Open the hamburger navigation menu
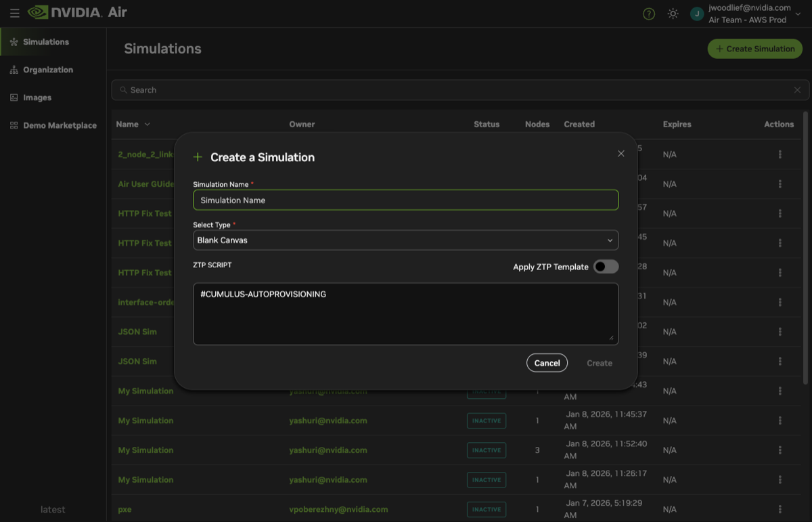Screen dimensions: 812x522 point(14,13)
